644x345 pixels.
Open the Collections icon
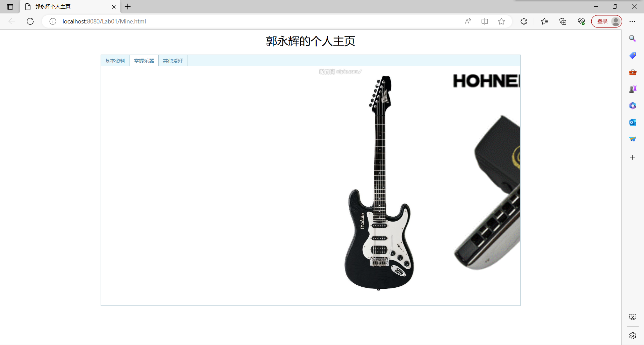[x=563, y=21]
